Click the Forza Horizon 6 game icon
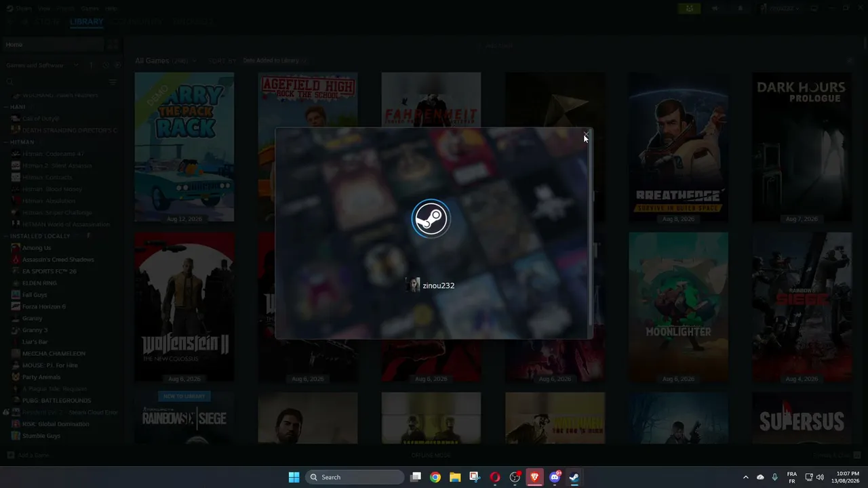The width and height of the screenshot is (868, 488). point(16,306)
